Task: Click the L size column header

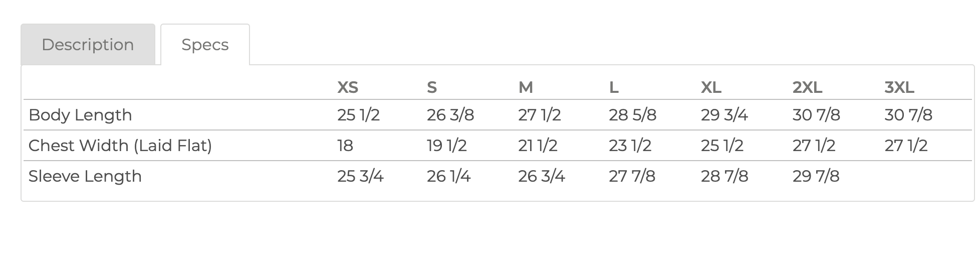Action: [614, 87]
